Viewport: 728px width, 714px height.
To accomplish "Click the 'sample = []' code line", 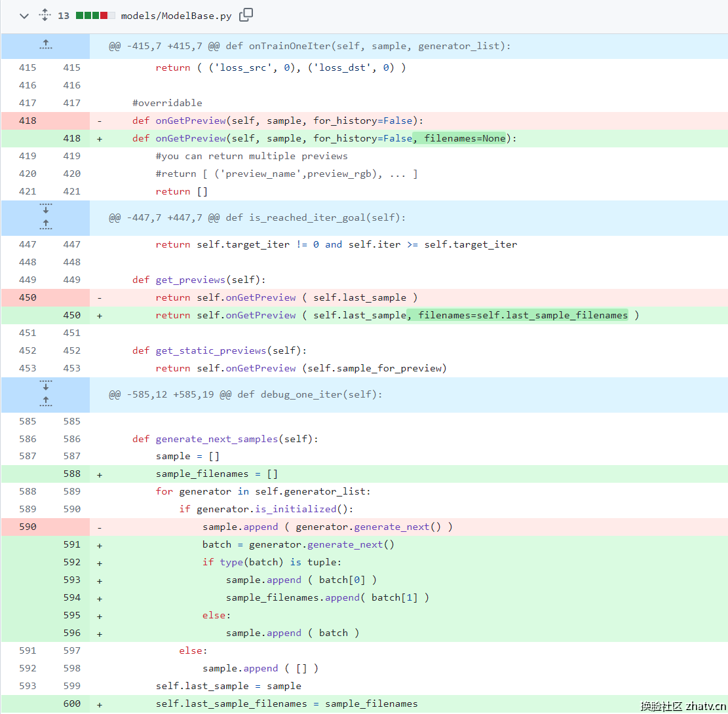I will pyautogui.click(x=187, y=457).
